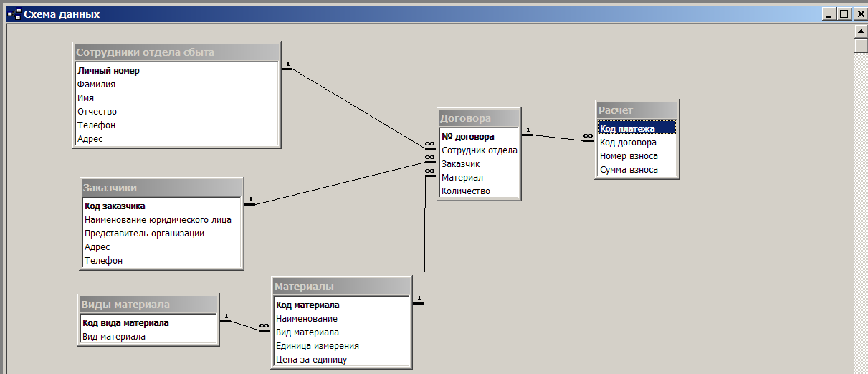Select the highlighted Код платежа field
This screenshot has height=374, width=868.
(x=636, y=129)
